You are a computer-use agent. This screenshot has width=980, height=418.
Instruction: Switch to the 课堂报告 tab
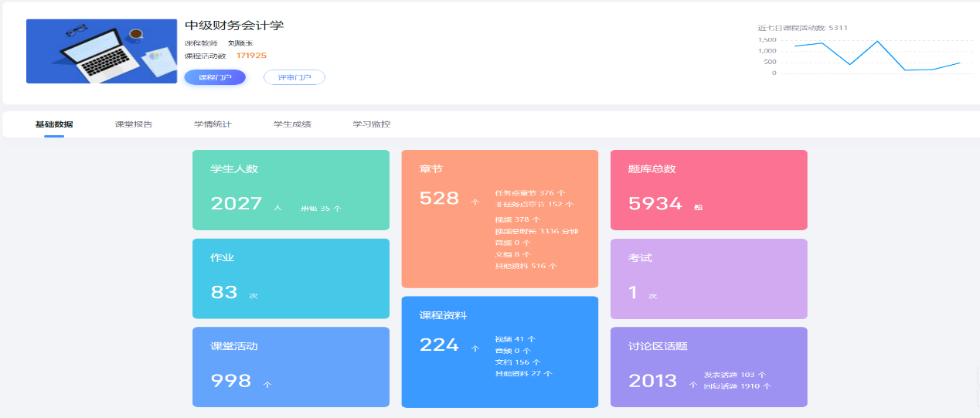coord(134,124)
